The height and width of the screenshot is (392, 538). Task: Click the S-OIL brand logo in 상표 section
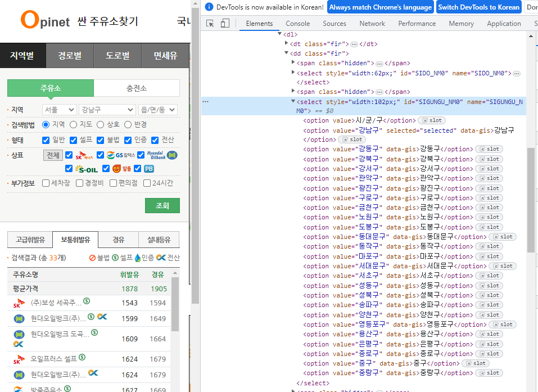86,169
